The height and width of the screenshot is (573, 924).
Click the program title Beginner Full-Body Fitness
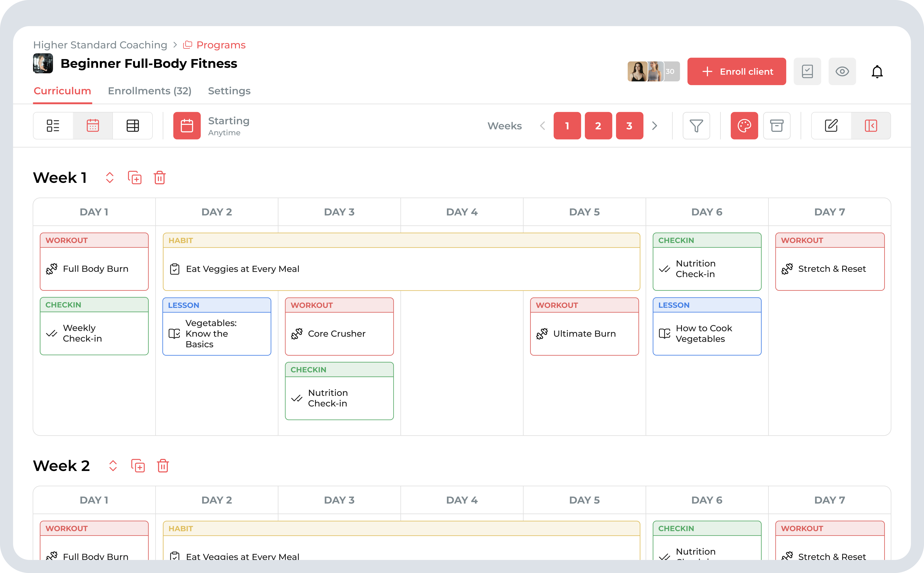pyautogui.click(x=149, y=63)
